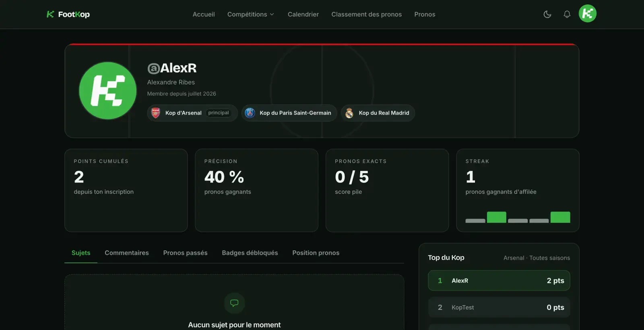The image size is (644, 330).
Task: Navigate to Pronos in the top menu
Action: (x=425, y=14)
